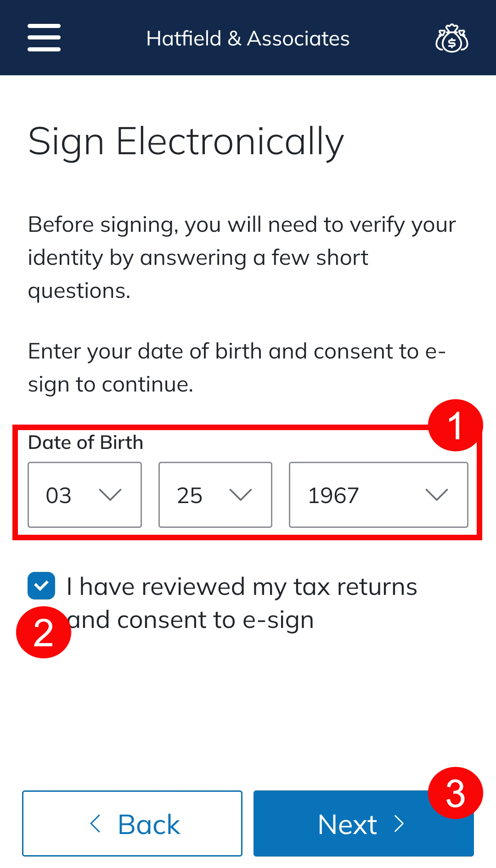This screenshot has height=868, width=496.
Task: Open the year dropdown showing 1967
Action: 378,495
